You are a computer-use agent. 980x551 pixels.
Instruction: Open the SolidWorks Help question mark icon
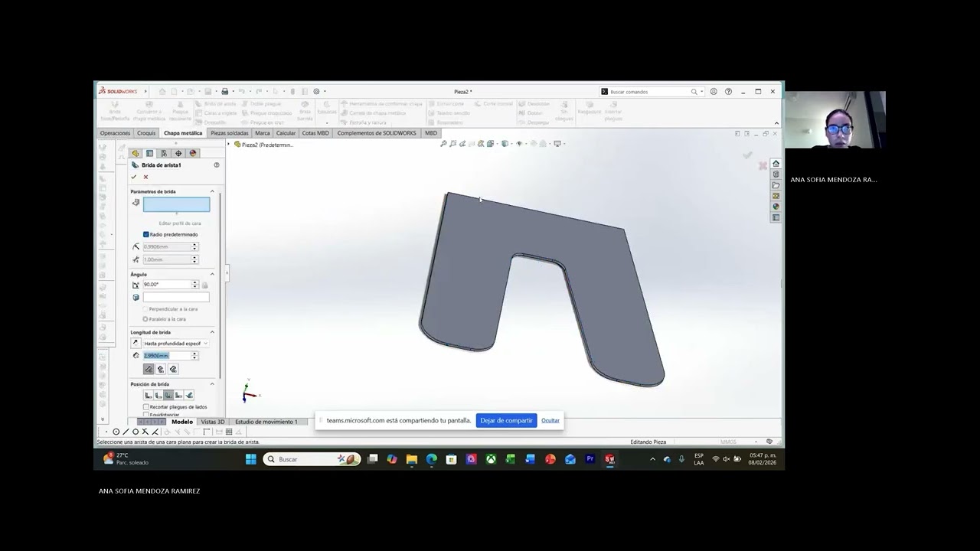[728, 91]
